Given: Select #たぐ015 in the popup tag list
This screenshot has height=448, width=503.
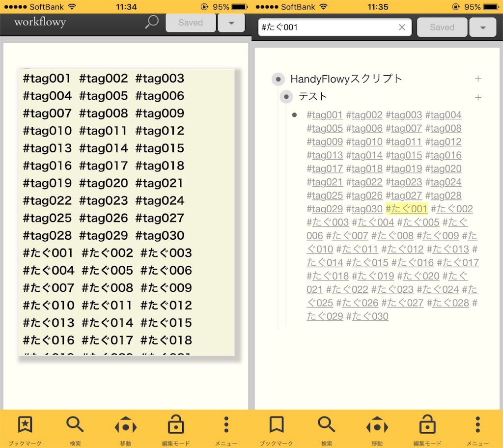Looking at the screenshot, I should (166, 323).
